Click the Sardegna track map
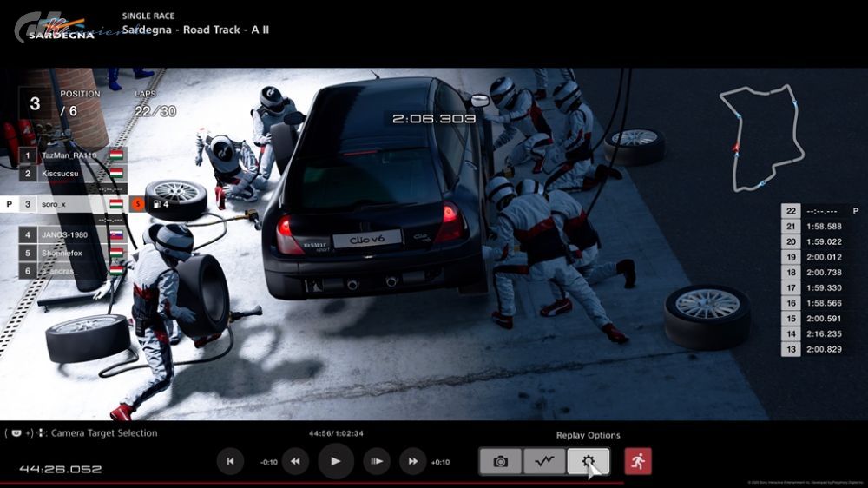The width and height of the screenshot is (868, 488). click(762, 138)
